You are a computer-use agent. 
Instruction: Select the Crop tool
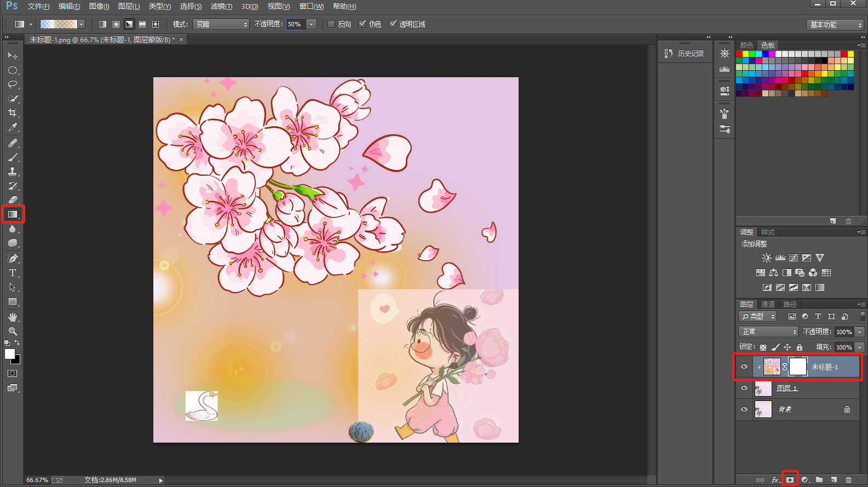point(13,113)
